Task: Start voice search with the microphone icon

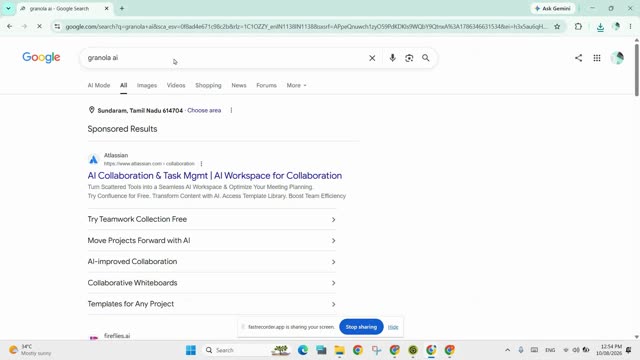Action: pyautogui.click(x=392, y=58)
